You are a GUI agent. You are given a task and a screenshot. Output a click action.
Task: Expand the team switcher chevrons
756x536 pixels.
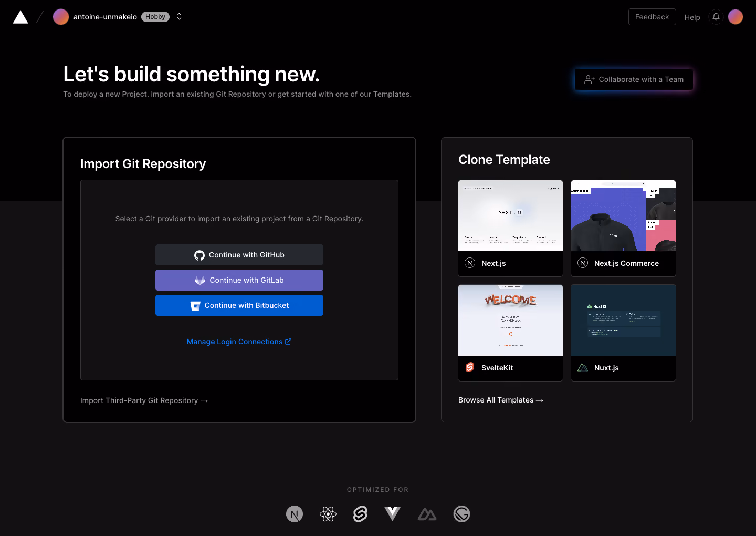pos(179,17)
